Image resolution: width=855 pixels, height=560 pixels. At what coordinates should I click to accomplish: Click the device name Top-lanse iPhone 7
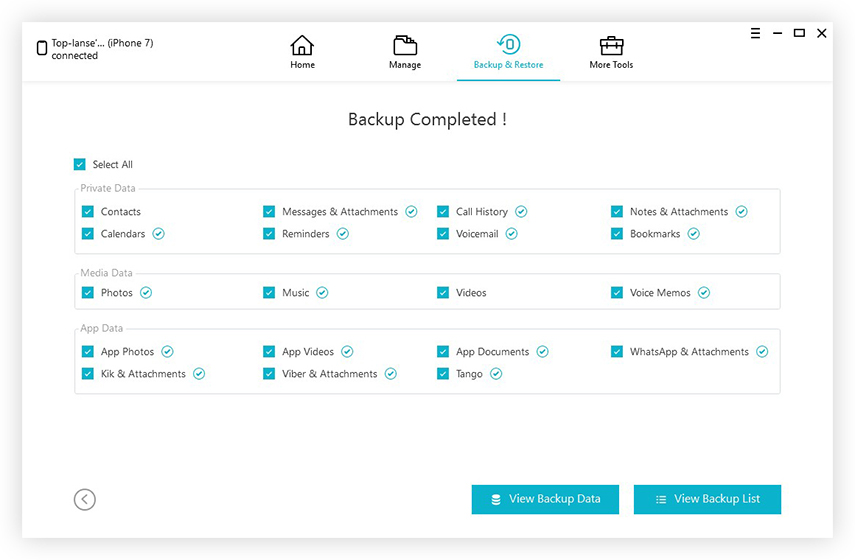(x=103, y=43)
